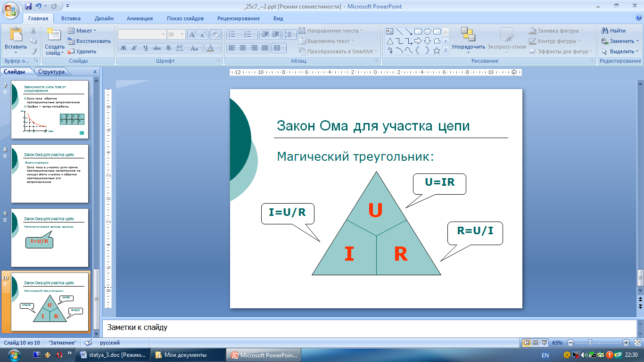This screenshot has height=362, width=644.
Task: Increase the font size with the large A
Action: (192, 34)
